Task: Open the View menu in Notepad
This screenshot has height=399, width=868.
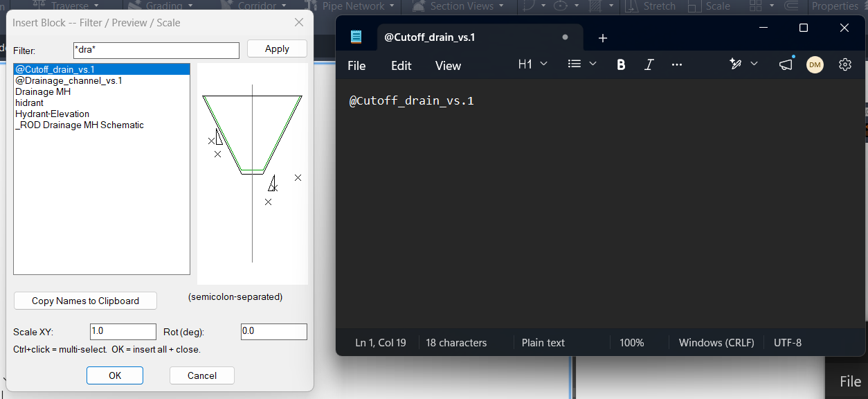Action: click(x=448, y=66)
